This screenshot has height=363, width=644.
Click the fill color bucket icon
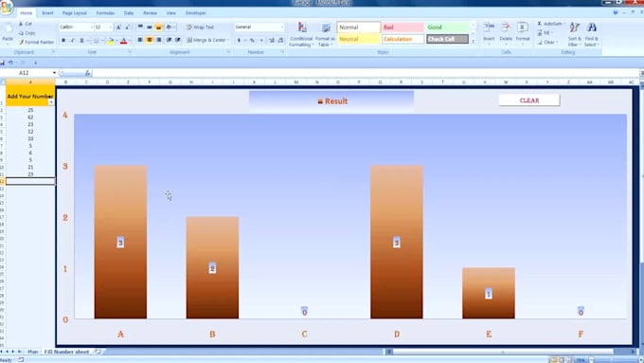tap(111, 41)
